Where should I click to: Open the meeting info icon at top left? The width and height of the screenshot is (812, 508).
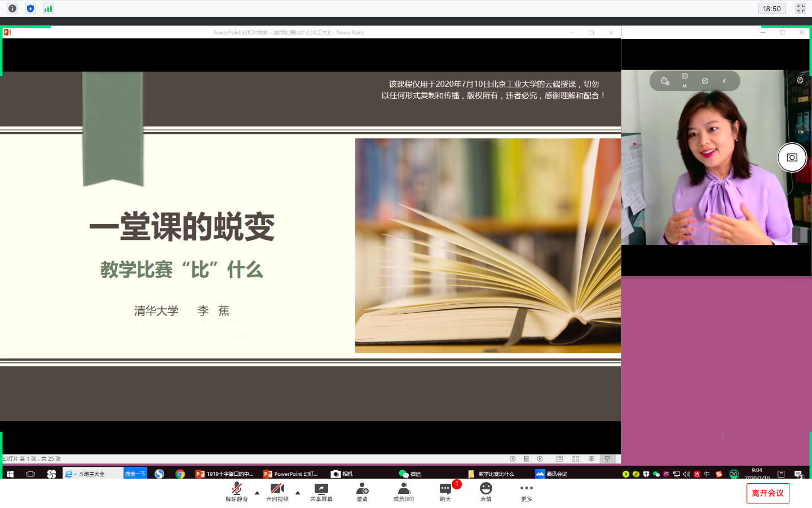(12, 8)
